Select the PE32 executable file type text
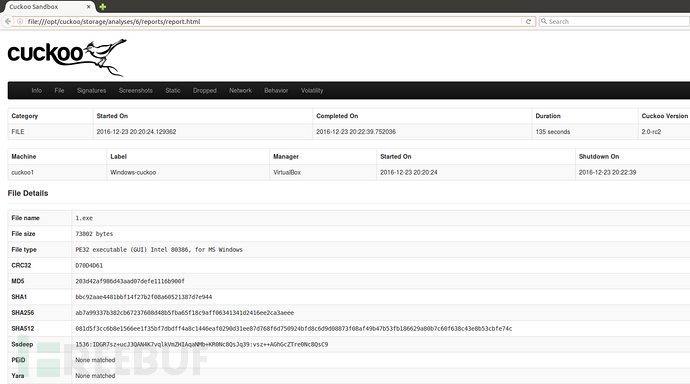 (159, 249)
